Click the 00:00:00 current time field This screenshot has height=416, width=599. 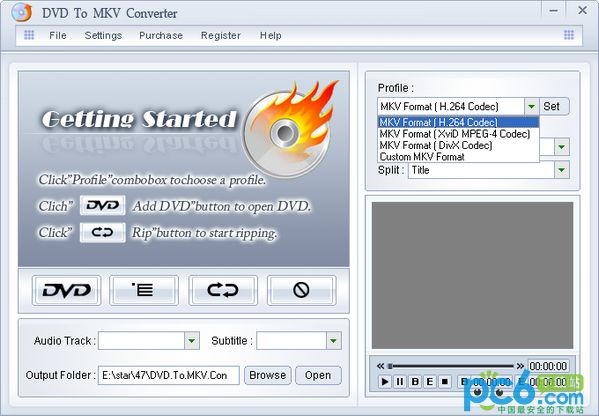click(x=548, y=366)
